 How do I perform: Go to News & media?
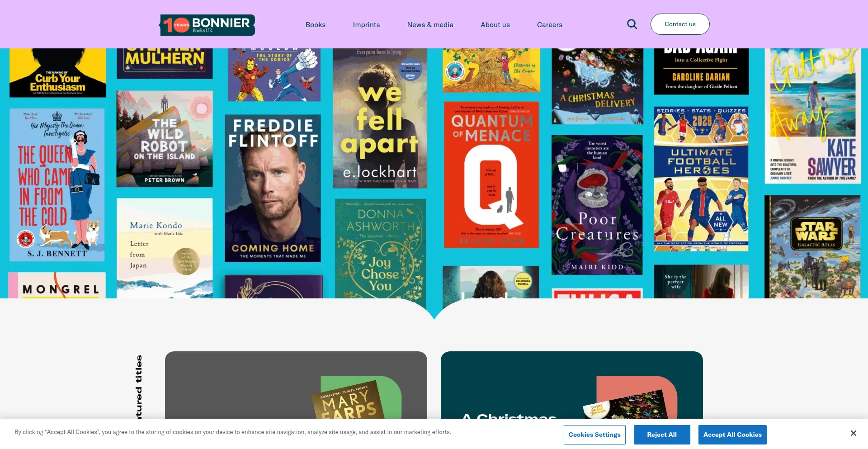[x=430, y=25]
